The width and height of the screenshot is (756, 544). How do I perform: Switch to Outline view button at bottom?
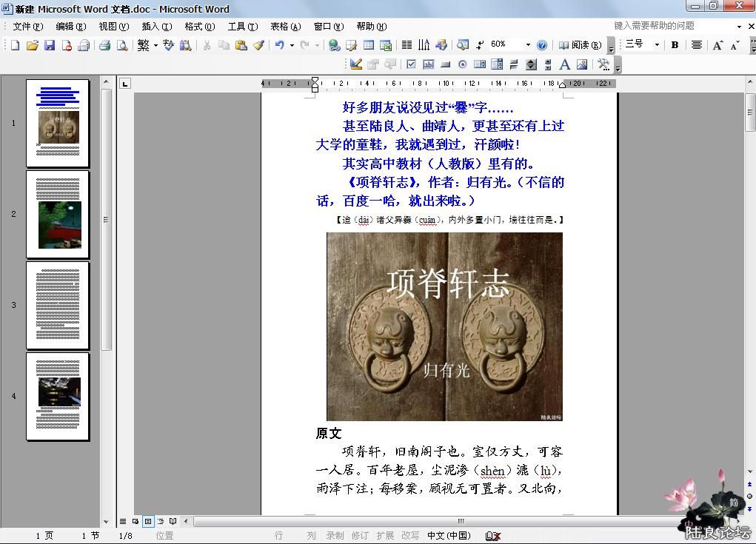click(x=160, y=521)
